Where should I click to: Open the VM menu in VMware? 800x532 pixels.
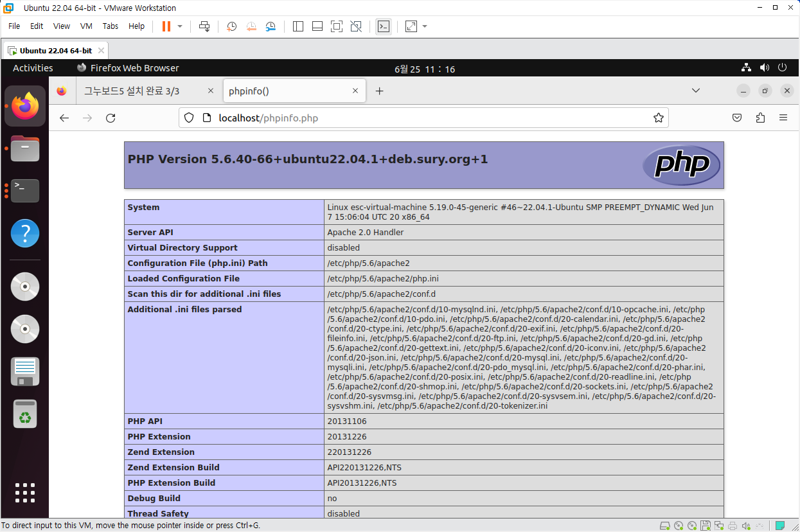[86, 26]
